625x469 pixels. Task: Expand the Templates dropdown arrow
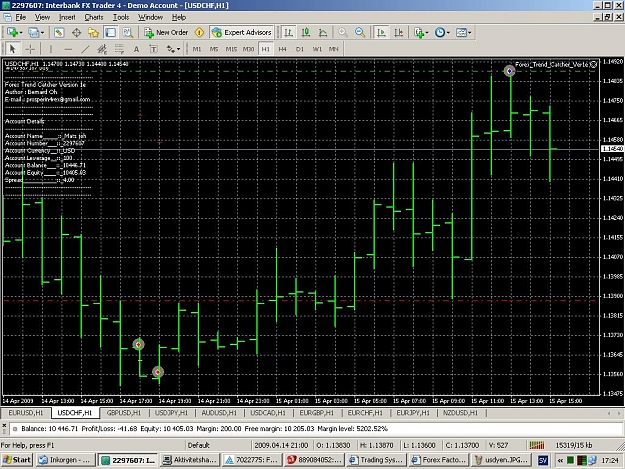470,33
